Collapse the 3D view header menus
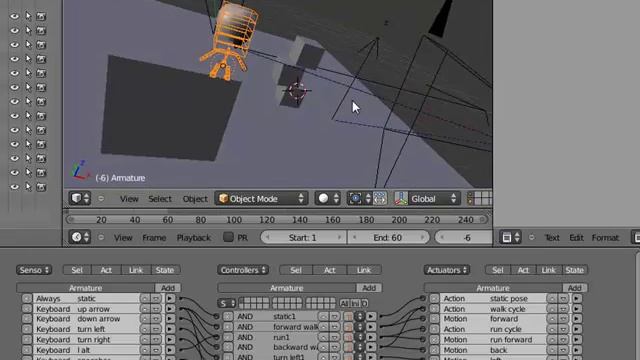Screen dimensions: 640x360 (101, 199)
